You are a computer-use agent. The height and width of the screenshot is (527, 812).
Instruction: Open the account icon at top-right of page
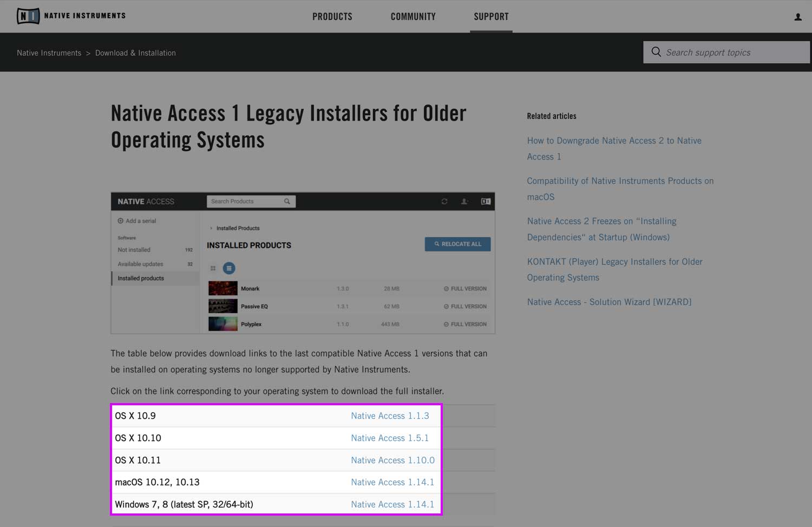(x=798, y=17)
